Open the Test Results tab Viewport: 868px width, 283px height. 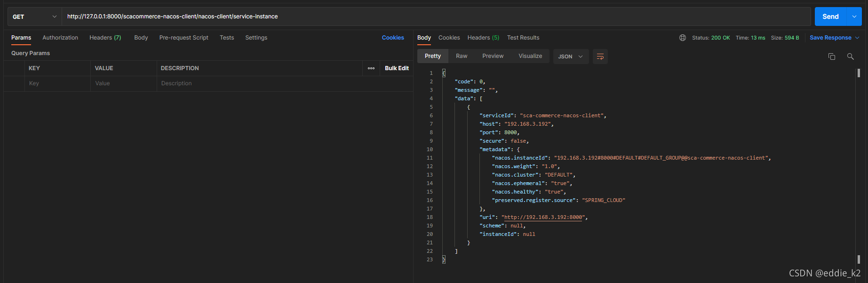click(523, 38)
